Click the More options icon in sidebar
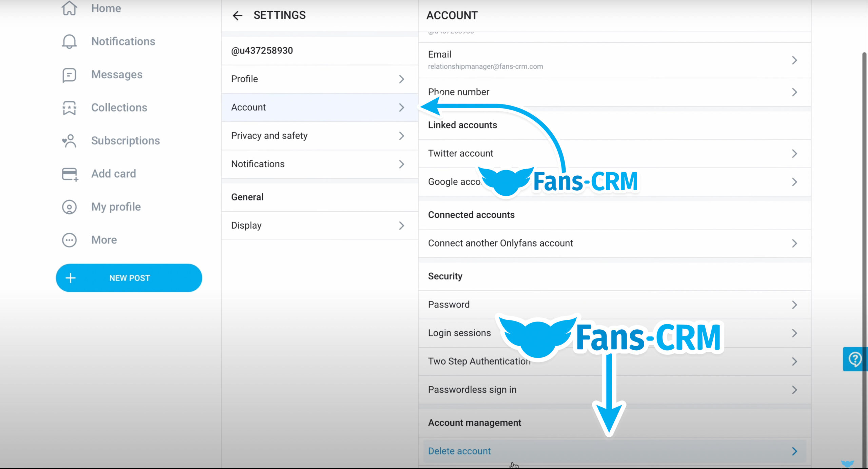 click(69, 240)
